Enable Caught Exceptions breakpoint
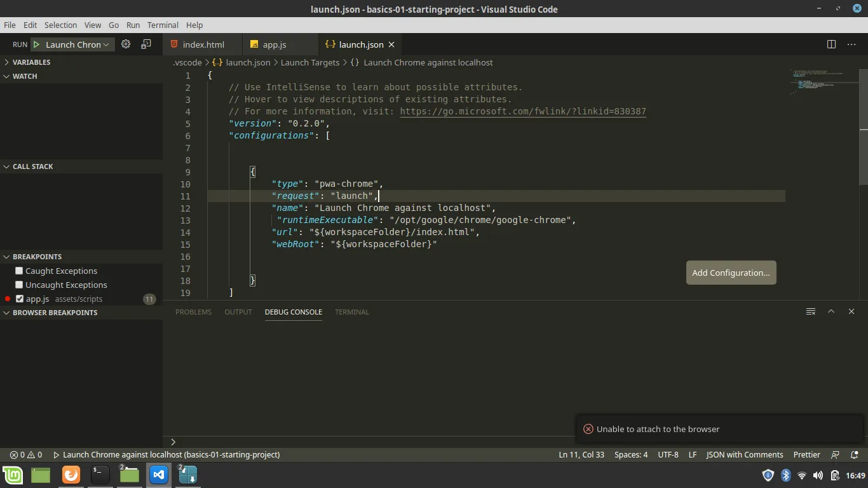Viewport: 868px width, 488px height. pyautogui.click(x=19, y=271)
